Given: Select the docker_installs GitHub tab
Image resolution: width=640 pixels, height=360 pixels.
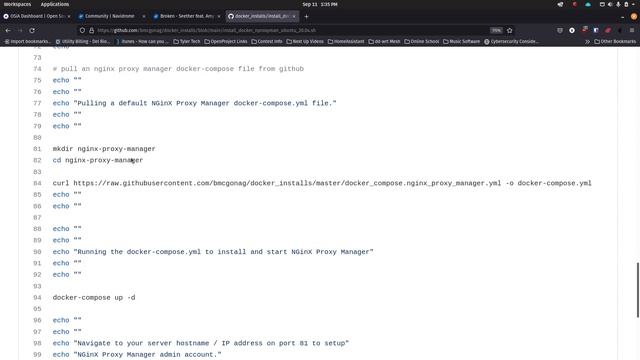Looking at the screenshot, I should pyautogui.click(x=262, y=16).
